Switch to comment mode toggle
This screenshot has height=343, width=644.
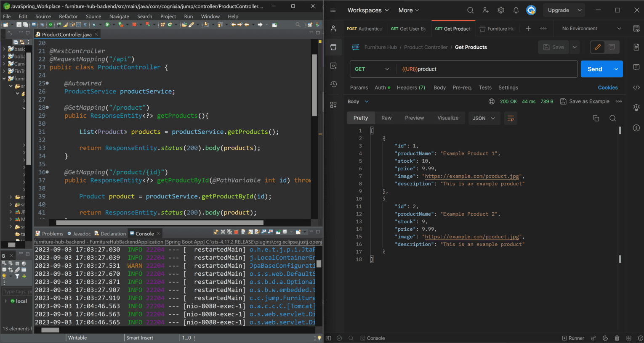click(612, 47)
